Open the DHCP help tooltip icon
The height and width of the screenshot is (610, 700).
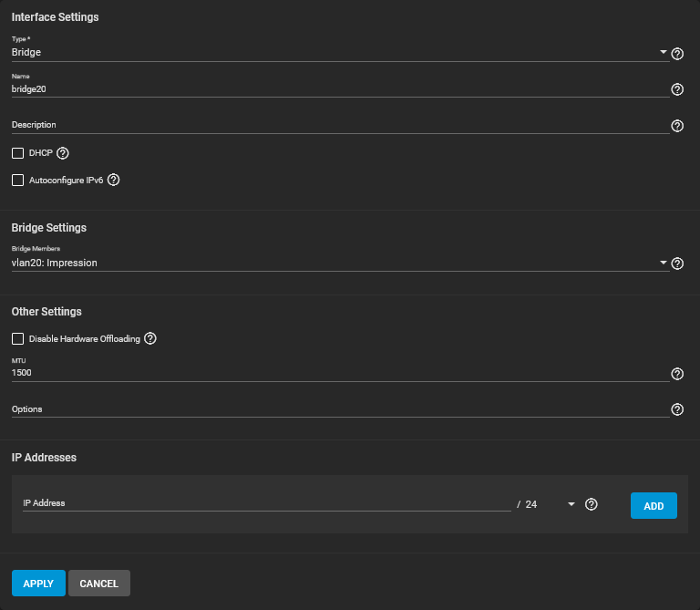pyautogui.click(x=63, y=153)
